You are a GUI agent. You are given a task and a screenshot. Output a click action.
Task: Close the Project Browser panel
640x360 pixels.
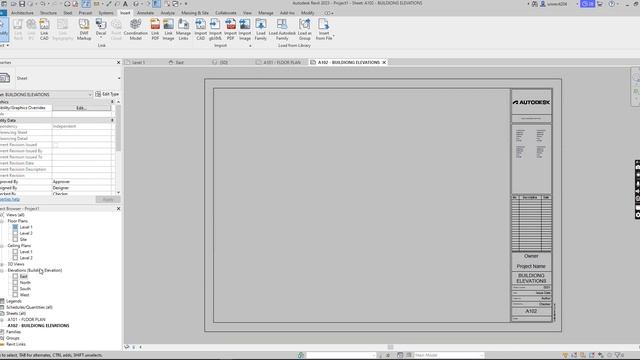(x=118, y=209)
